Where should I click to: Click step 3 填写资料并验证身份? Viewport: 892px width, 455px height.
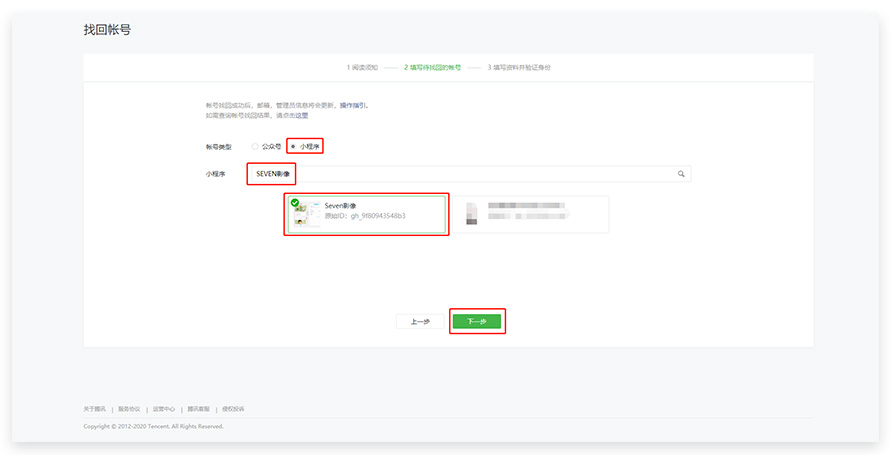point(519,68)
